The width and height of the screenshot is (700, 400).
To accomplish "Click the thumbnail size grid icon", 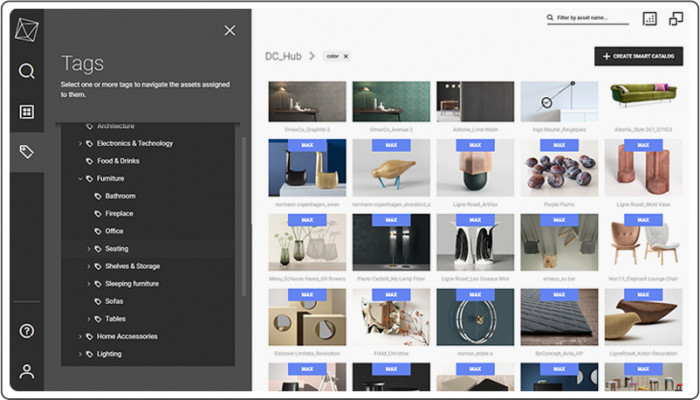I will pos(650,19).
